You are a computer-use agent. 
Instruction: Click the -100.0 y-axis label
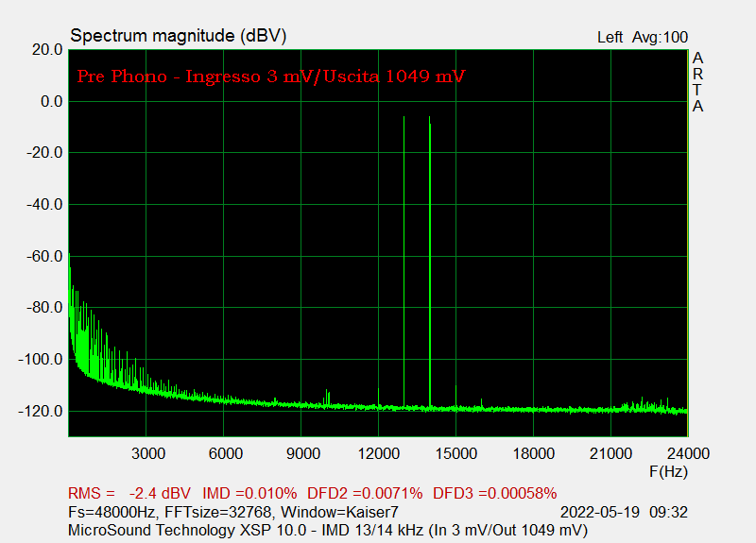coord(41,360)
